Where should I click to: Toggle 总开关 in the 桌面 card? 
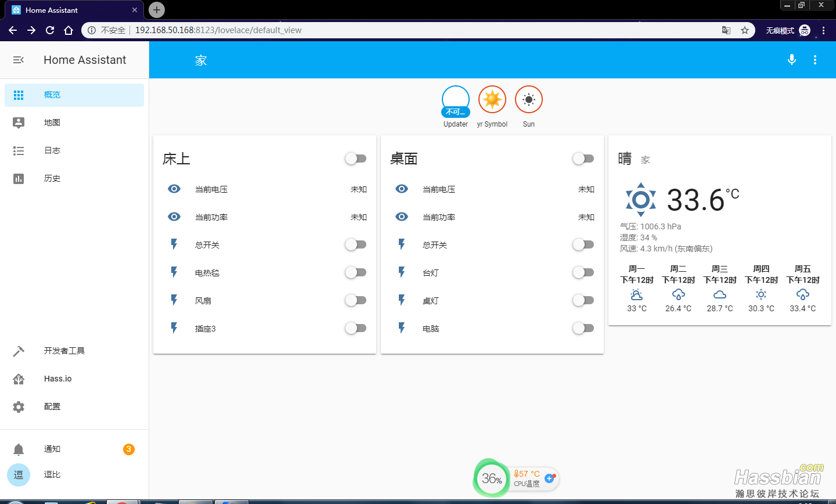(x=583, y=244)
